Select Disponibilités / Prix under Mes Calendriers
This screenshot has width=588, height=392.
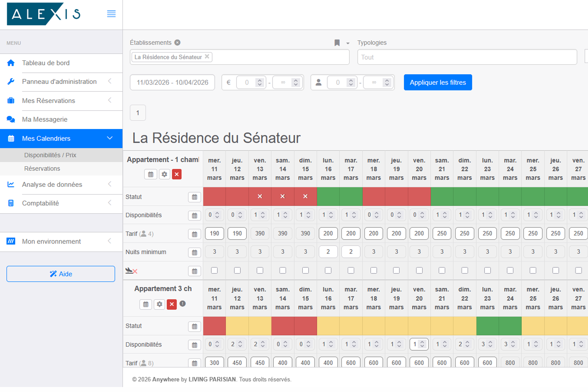(50, 155)
